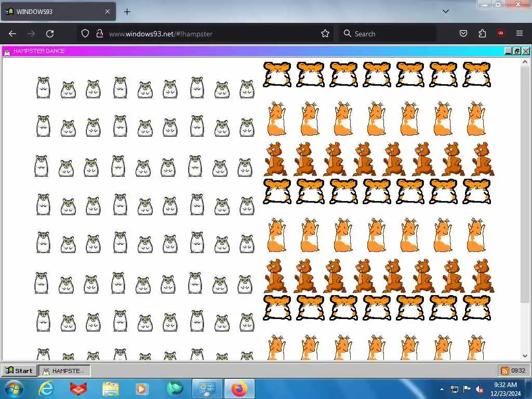
Task: Minimize the Hampster Dance window
Action: [x=508, y=51]
